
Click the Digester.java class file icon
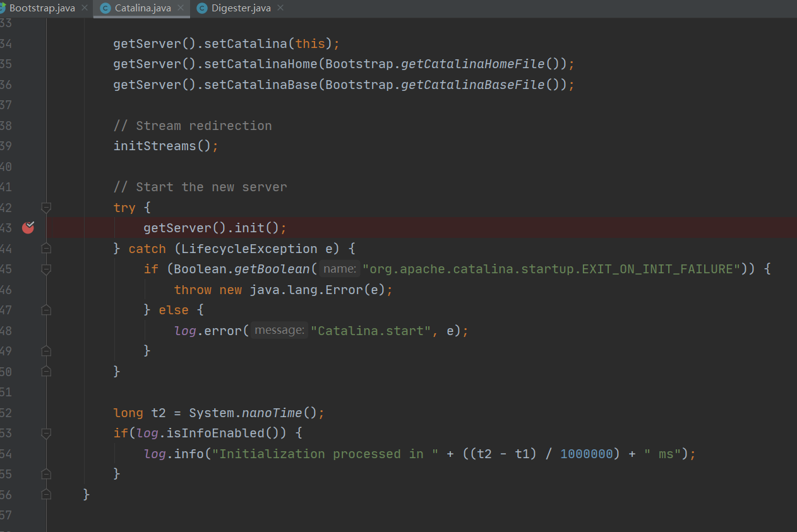[201, 8]
